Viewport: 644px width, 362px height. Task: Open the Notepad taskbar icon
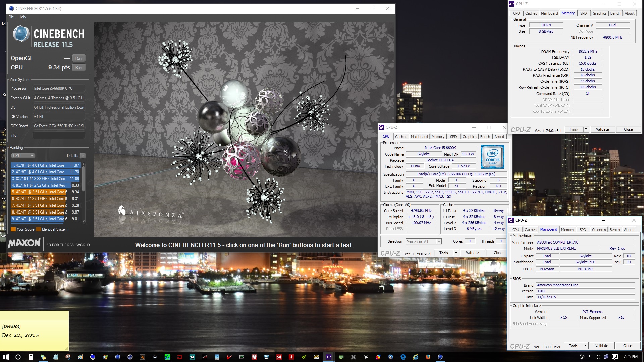[x=56, y=357]
